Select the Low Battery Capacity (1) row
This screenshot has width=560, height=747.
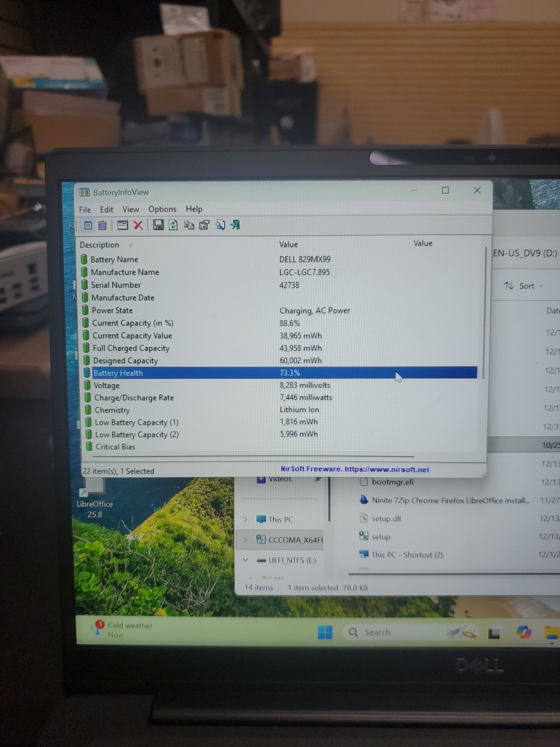coord(280,422)
